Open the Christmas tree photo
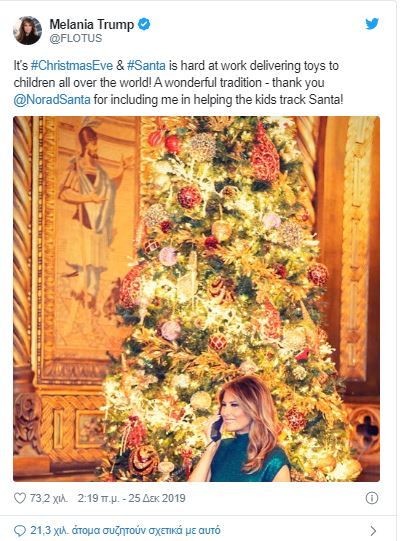 (197, 299)
